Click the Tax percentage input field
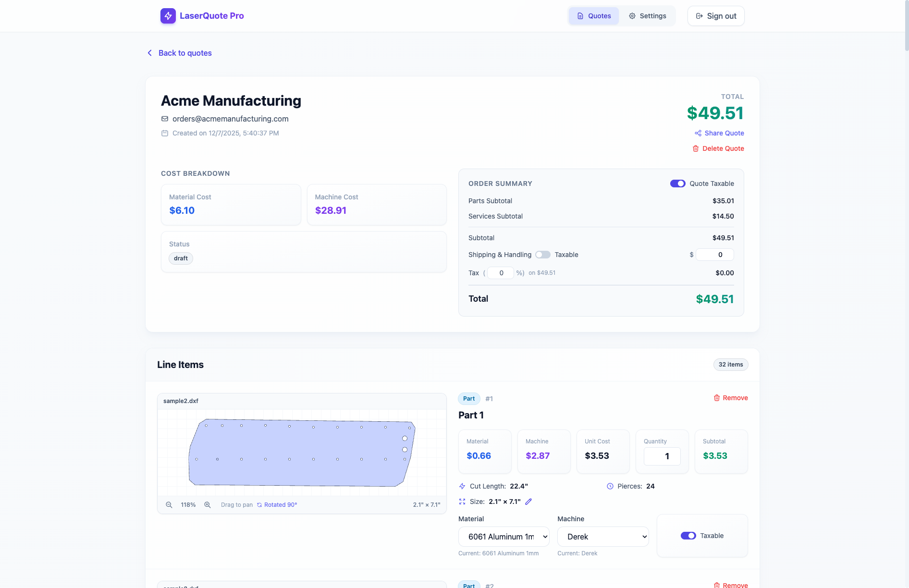The height and width of the screenshot is (588, 909). click(501, 273)
